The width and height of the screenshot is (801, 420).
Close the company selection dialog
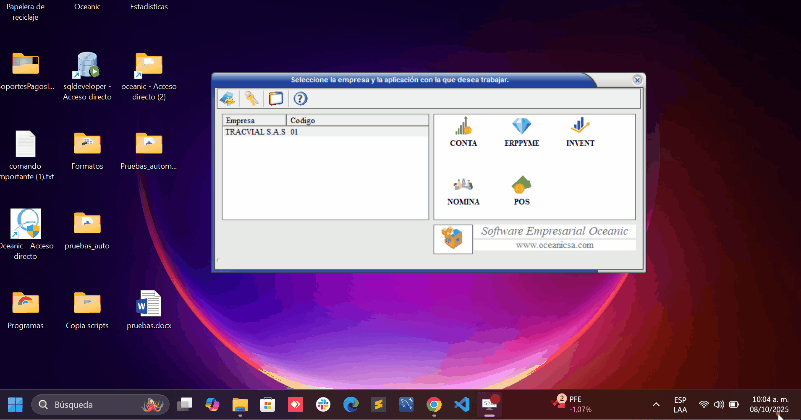click(x=637, y=79)
